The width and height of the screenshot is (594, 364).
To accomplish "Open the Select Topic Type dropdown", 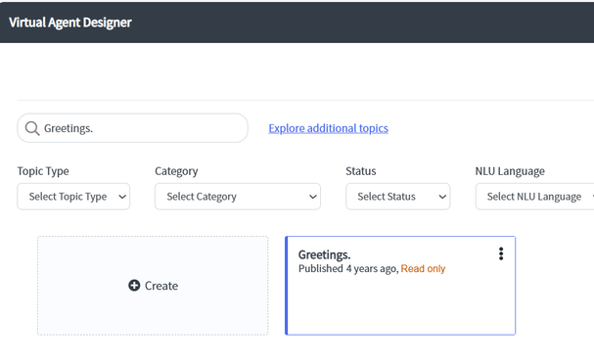I will [x=73, y=197].
